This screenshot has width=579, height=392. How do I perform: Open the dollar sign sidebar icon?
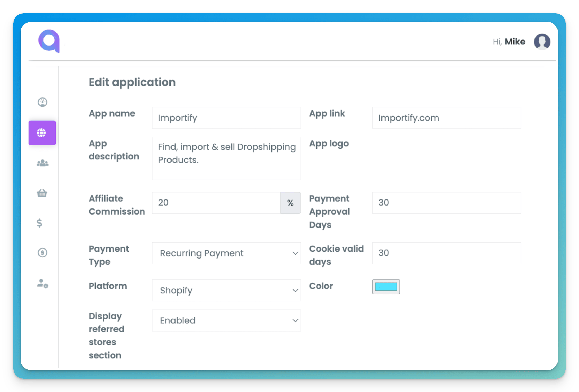[x=39, y=223]
